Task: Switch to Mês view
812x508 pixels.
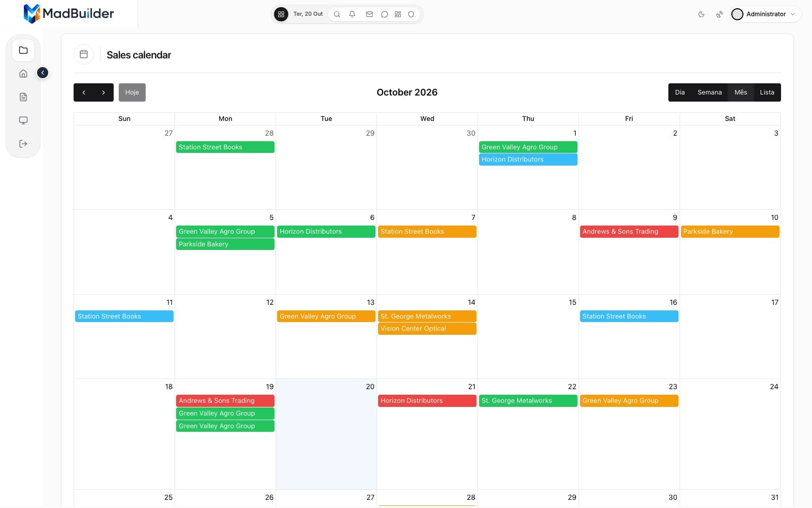Action: 740,92
